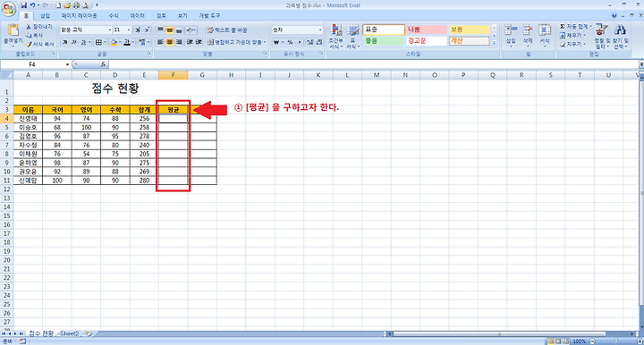644x345 pixels.
Task: Open the Fill (채우기) dropdown
Action: [572, 35]
